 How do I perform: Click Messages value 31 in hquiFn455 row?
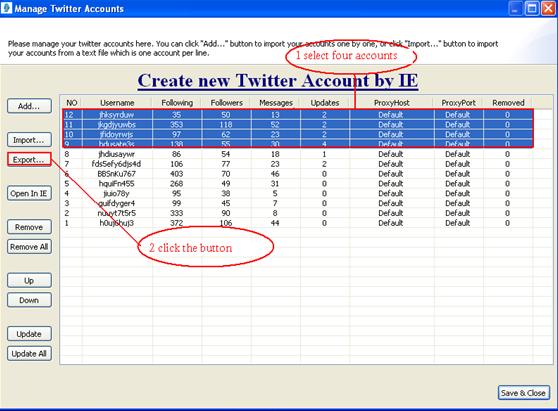(275, 184)
